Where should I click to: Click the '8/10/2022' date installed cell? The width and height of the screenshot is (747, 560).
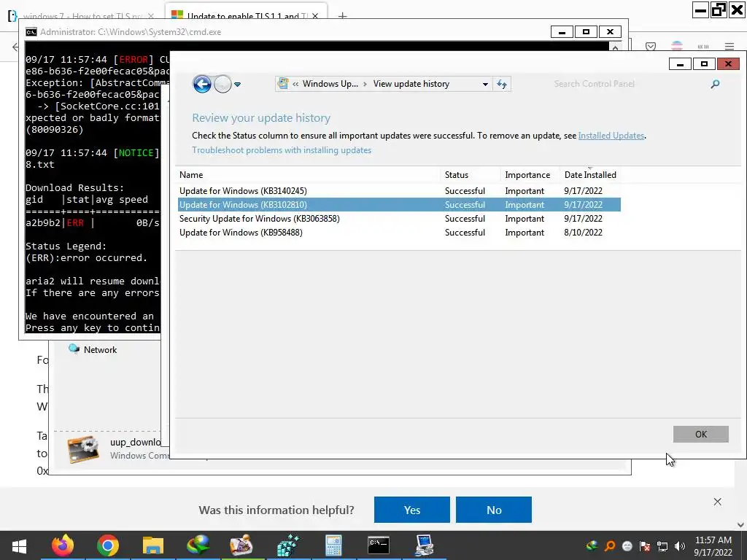[x=583, y=233]
